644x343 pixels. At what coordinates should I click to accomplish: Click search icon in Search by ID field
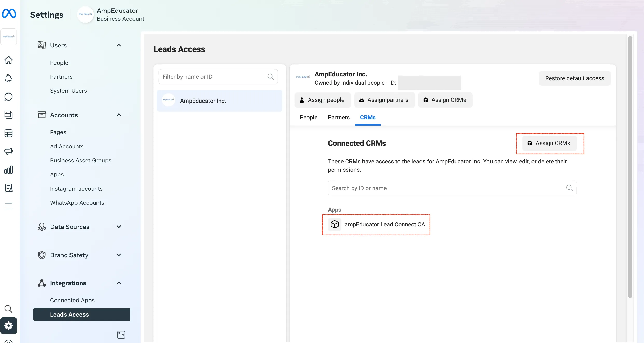(x=569, y=188)
